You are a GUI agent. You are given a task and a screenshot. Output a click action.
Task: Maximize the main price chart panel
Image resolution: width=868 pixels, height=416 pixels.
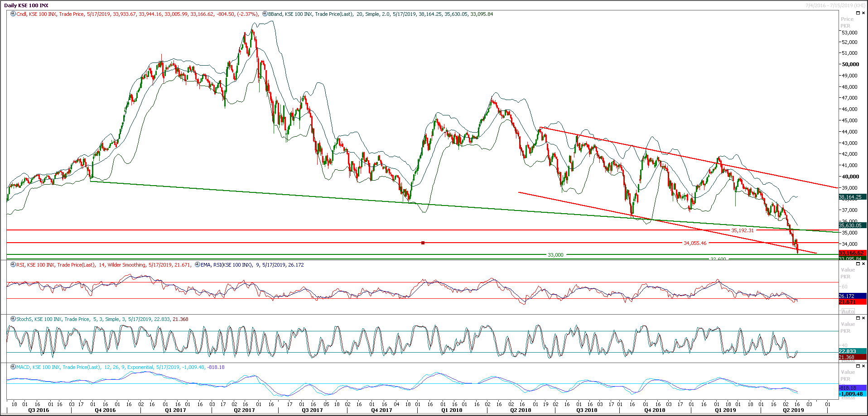click(858, 13)
